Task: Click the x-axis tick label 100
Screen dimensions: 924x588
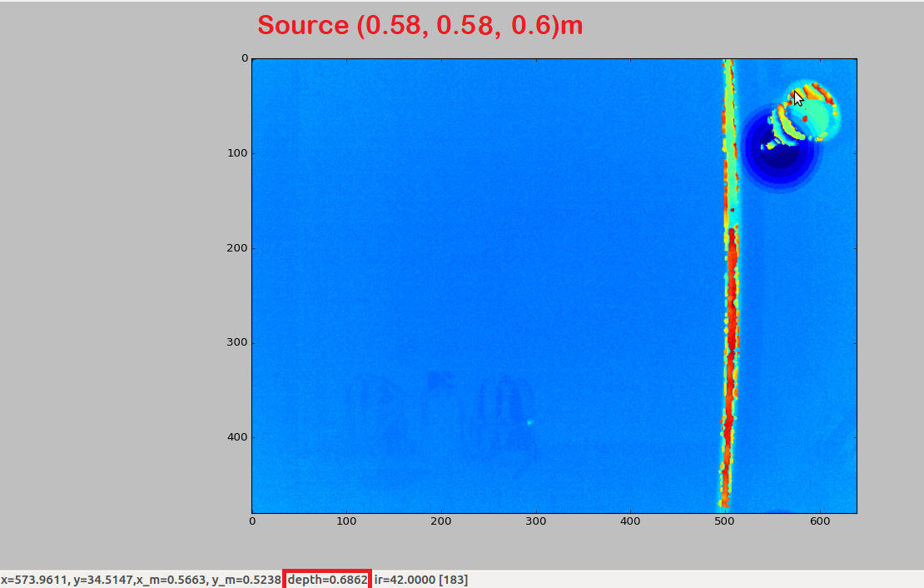Action: (x=346, y=521)
